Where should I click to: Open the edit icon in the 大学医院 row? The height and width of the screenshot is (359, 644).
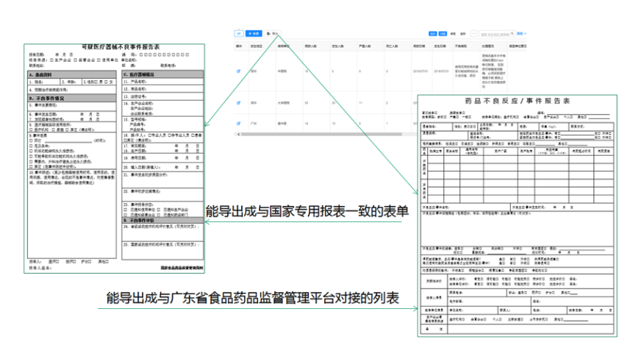[x=238, y=103]
